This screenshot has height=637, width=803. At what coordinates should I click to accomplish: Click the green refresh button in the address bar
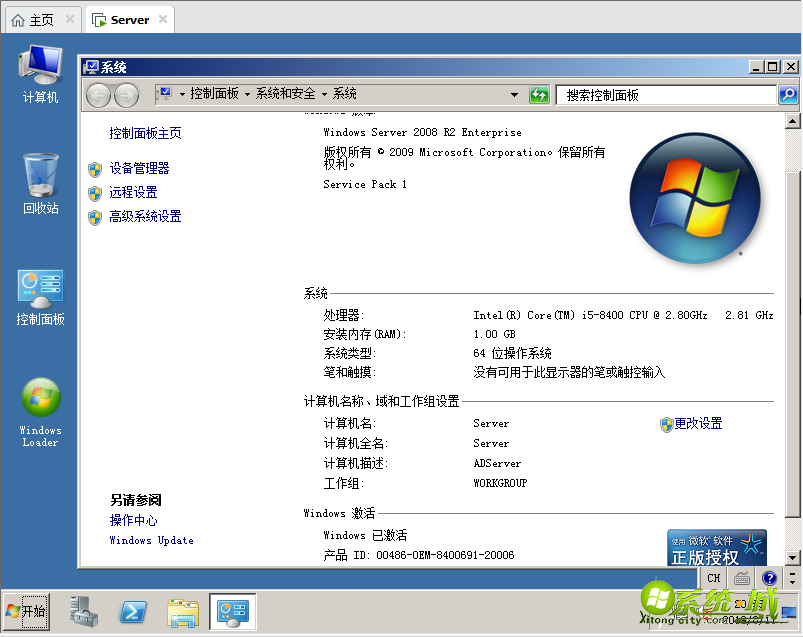[x=539, y=93]
